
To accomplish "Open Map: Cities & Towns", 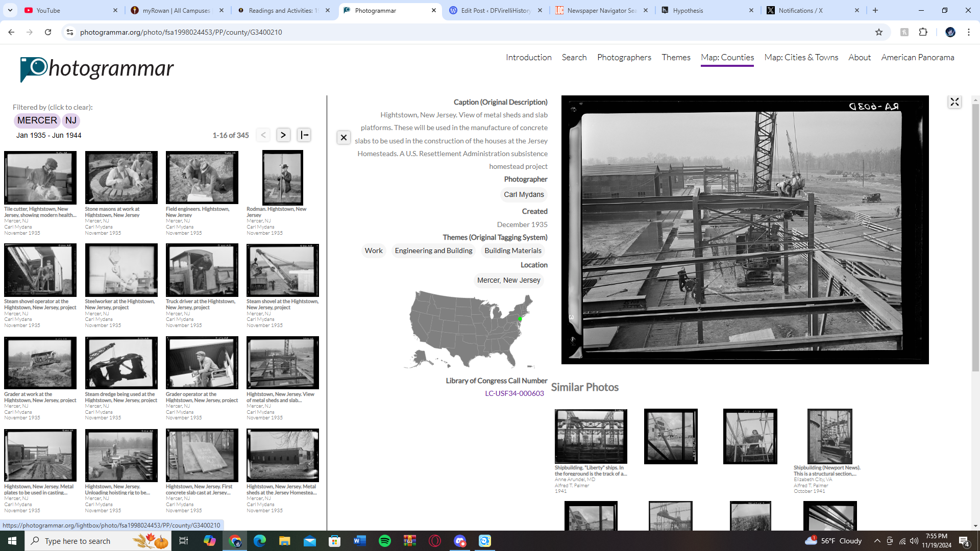I will coord(801,57).
